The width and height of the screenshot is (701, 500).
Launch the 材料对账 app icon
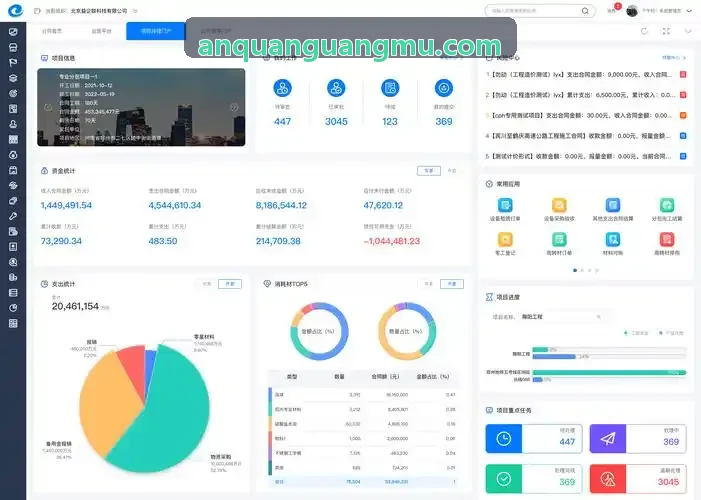click(612, 240)
